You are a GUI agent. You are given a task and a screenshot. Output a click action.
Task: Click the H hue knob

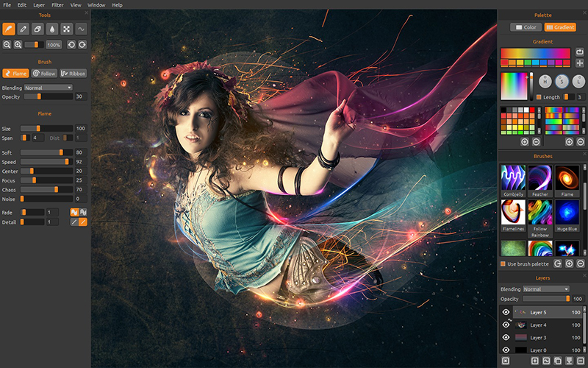(x=545, y=81)
